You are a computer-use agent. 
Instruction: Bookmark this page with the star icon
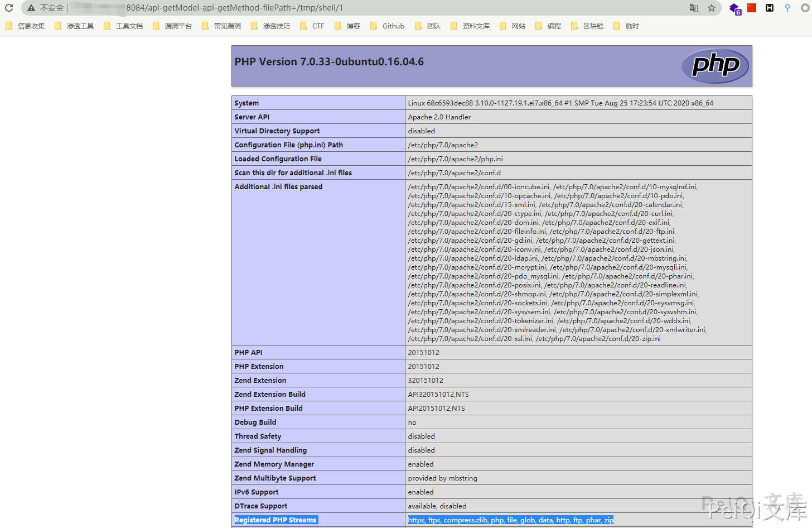712,8
